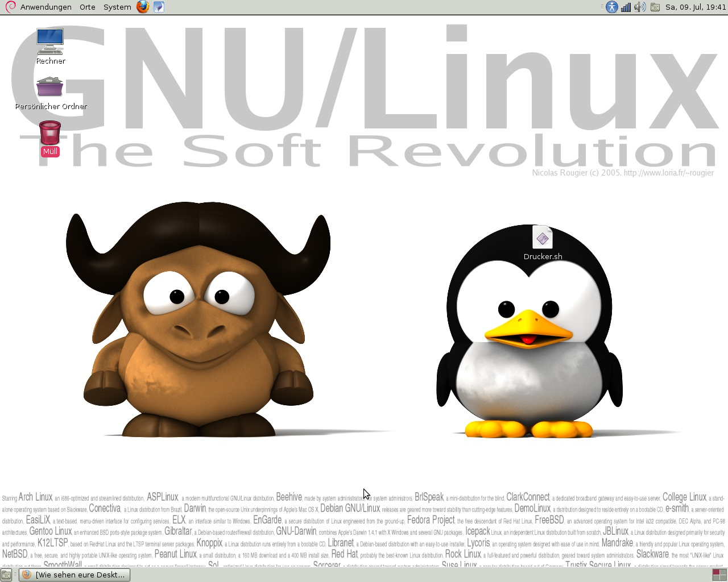Click the top-right workspace in the switcher
The width and height of the screenshot is (728, 582).
pos(723,572)
